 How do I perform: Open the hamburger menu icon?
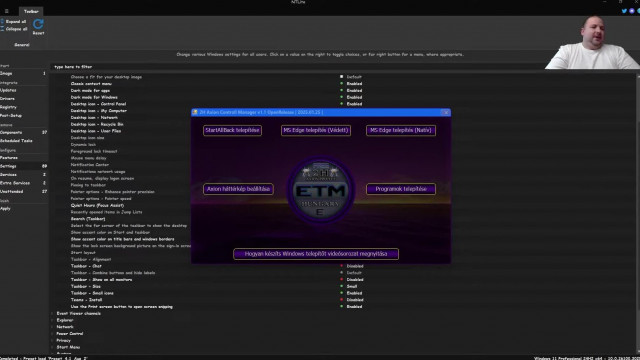coord(7,11)
